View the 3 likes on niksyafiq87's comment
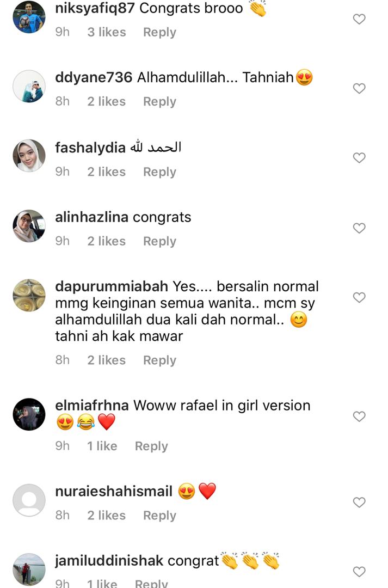388x588 pixels. click(107, 32)
